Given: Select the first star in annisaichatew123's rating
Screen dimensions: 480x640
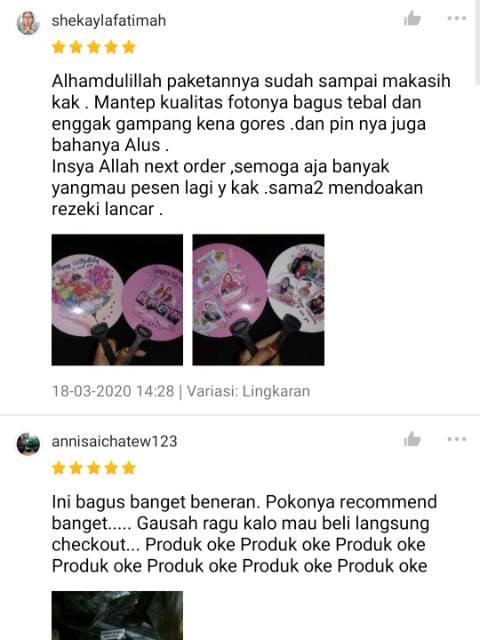Looking at the screenshot, I should [59, 468].
